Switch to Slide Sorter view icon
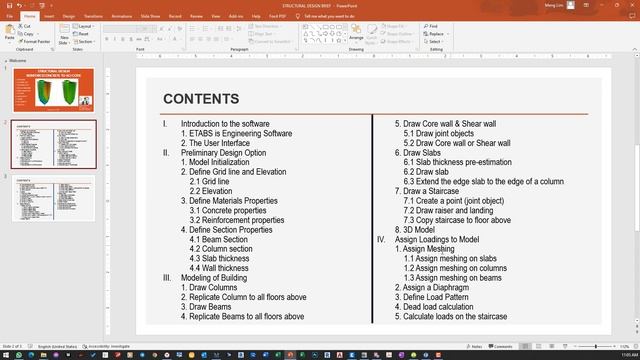This screenshot has height=360, width=640. pyautogui.click(x=538, y=347)
